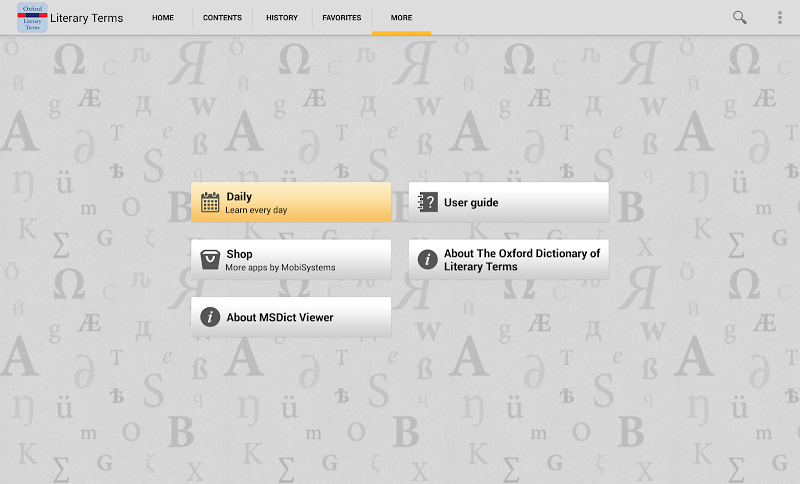Screen dimensions: 800x484
Task: Click the calendar icon on Daily
Action: pos(210,202)
